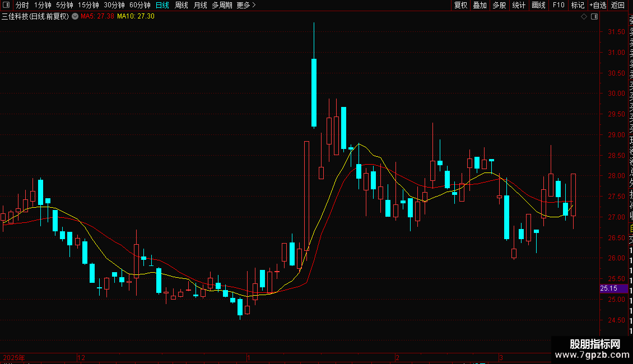Switch to 周线 weekly chart
633x364 pixels.
[x=181, y=5]
